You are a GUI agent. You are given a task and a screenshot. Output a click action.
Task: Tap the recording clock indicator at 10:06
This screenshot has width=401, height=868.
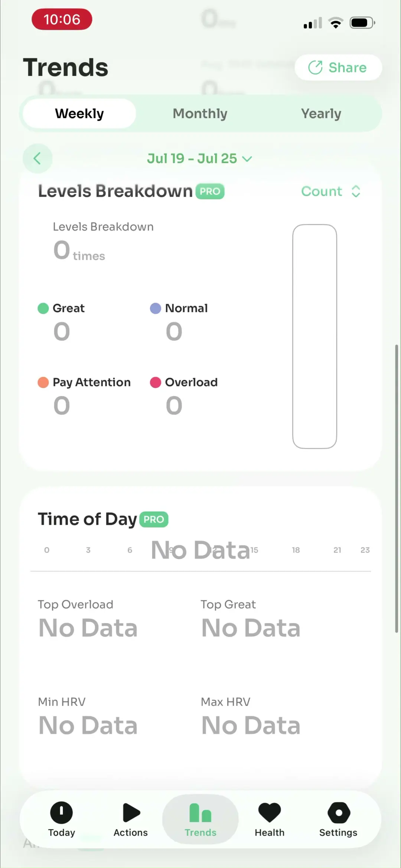pos(62,19)
